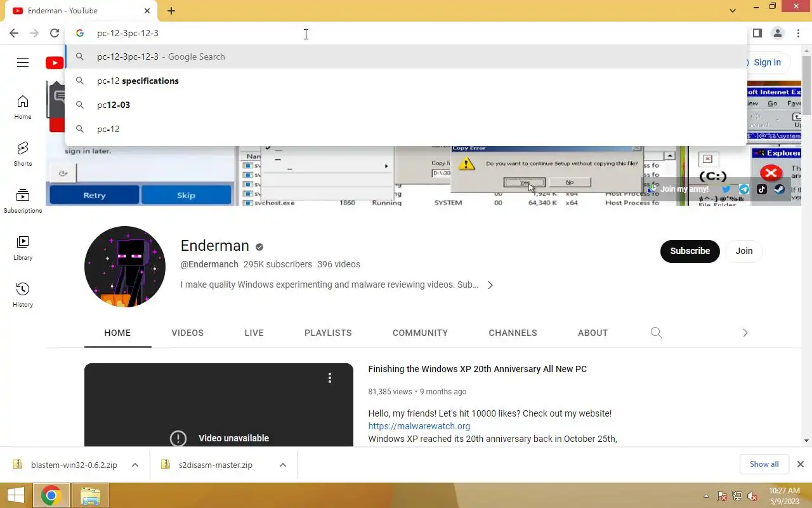Reload the current page

click(55, 33)
